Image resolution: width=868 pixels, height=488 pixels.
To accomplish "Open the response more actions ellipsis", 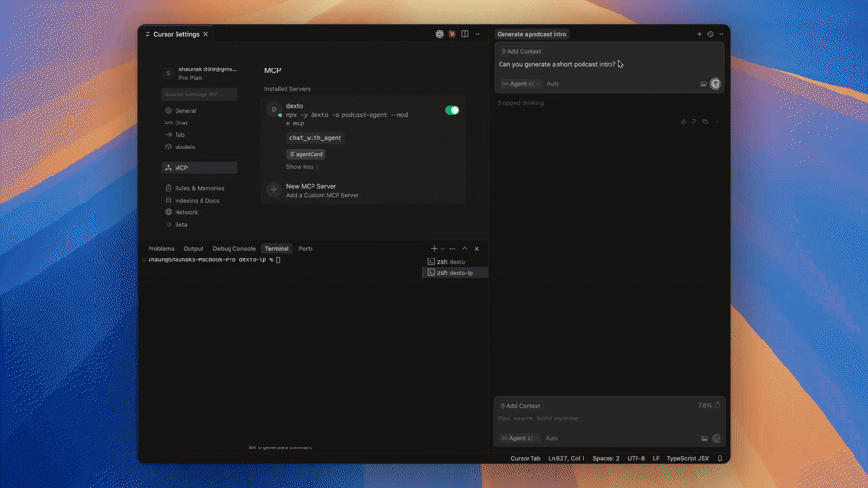I will [717, 122].
